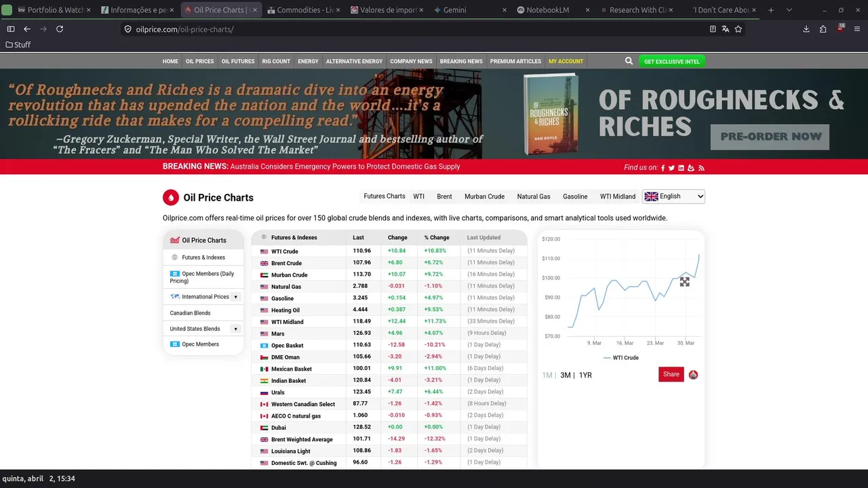Click the red extension icon with badge 18
Image resolution: width=868 pixels, height=488 pixels.
tap(840, 28)
